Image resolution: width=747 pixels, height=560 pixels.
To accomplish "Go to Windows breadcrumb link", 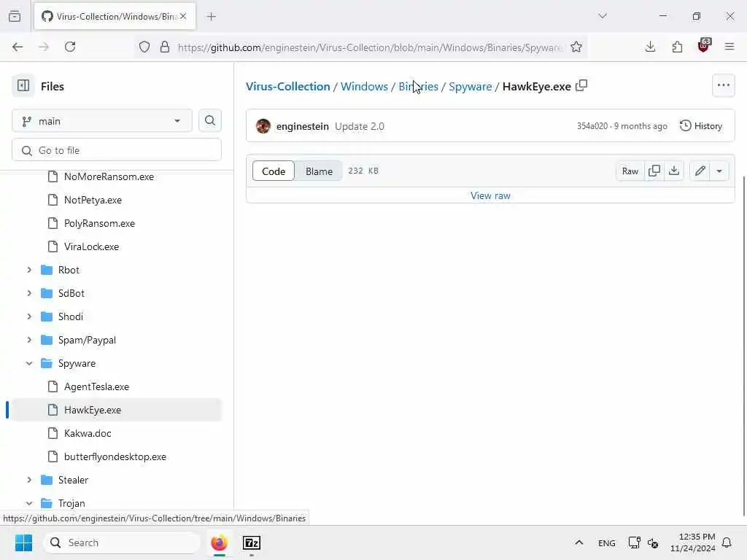I will coord(364,86).
